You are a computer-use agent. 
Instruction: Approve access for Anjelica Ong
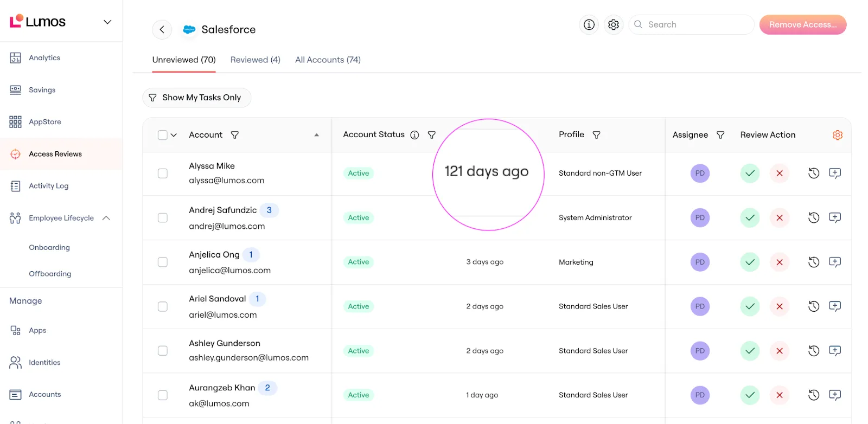click(750, 262)
